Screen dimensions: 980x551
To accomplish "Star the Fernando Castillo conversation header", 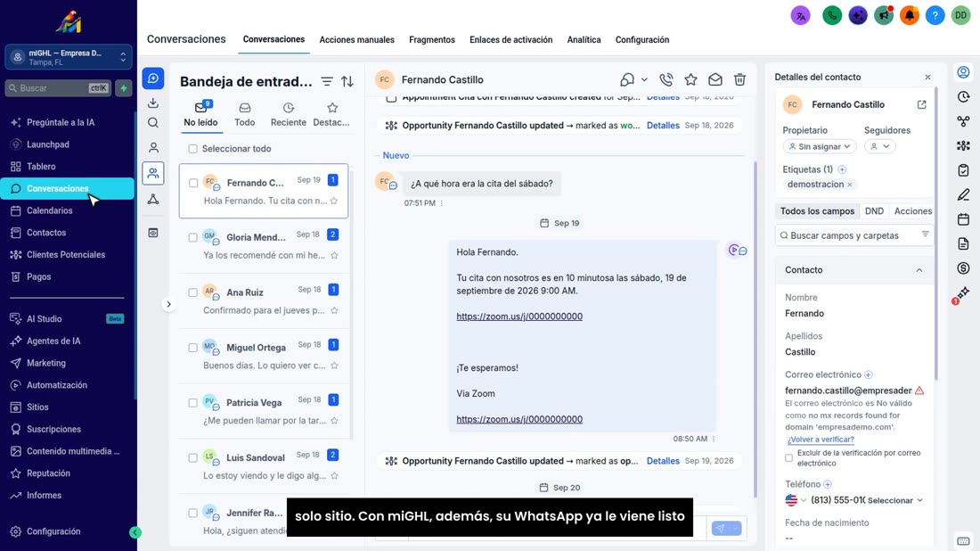I will pyautogui.click(x=690, y=79).
